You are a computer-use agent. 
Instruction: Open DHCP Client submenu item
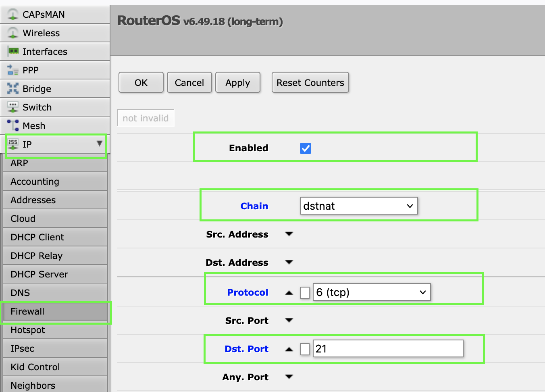55,237
